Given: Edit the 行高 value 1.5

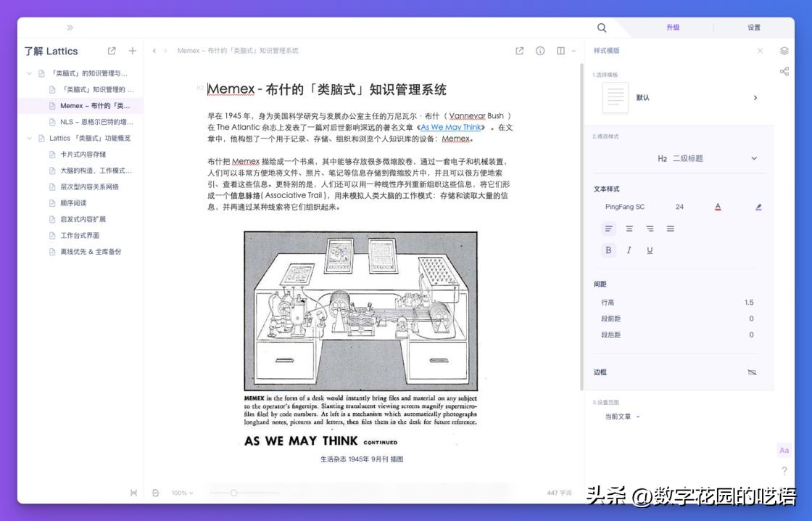Looking at the screenshot, I should [749, 303].
